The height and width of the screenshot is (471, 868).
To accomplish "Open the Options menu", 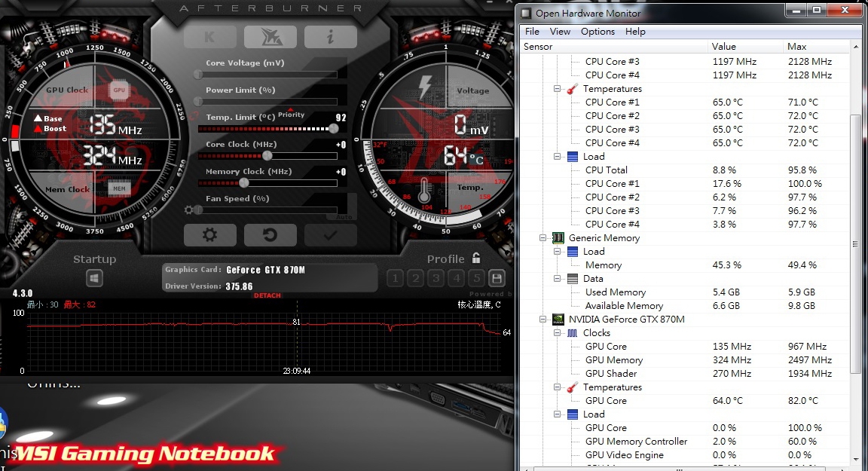I will click(x=598, y=32).
